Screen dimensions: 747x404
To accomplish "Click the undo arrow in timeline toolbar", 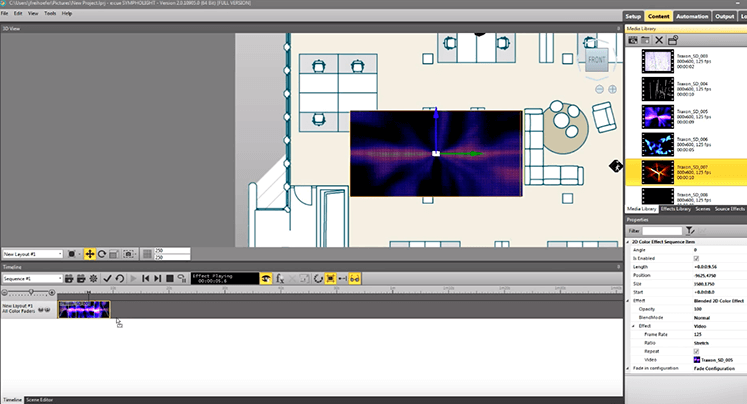I will click(x=120, y=279).
